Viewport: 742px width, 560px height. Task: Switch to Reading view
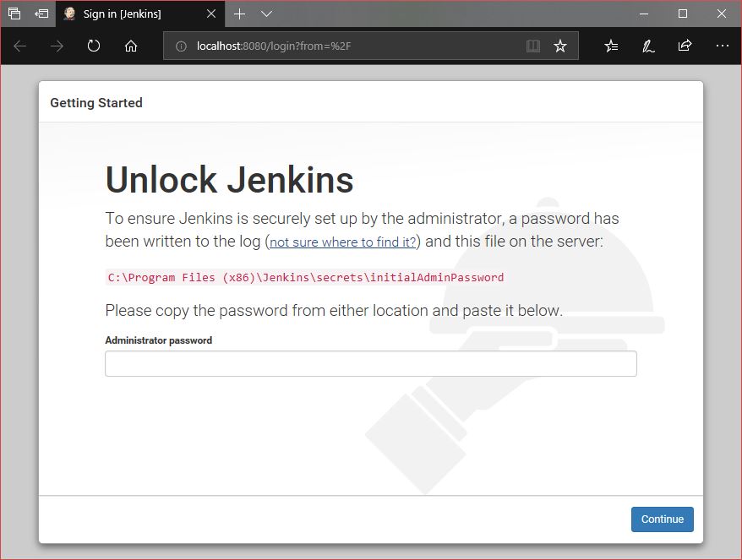coord(532,46)
